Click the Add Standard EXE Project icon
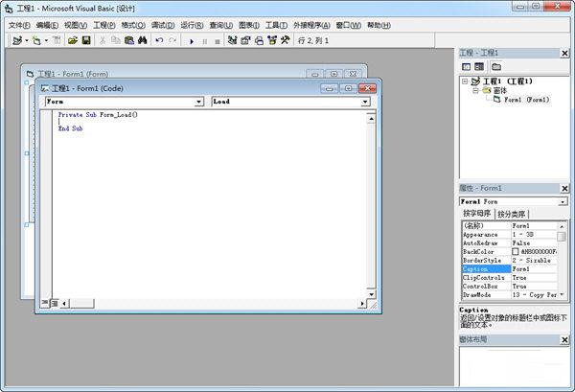Image resolution: width=575 pixels, height=392 pixels. coord(17,40)
